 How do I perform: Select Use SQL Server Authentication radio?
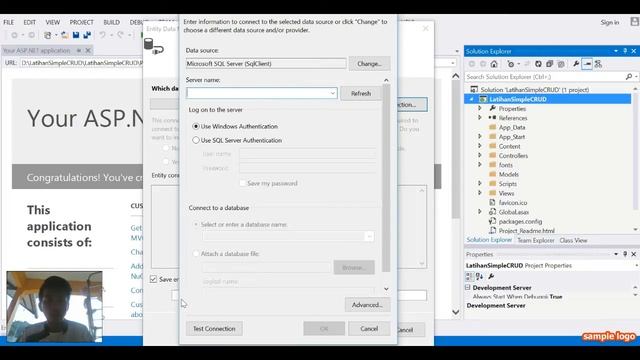pos(196,140)
